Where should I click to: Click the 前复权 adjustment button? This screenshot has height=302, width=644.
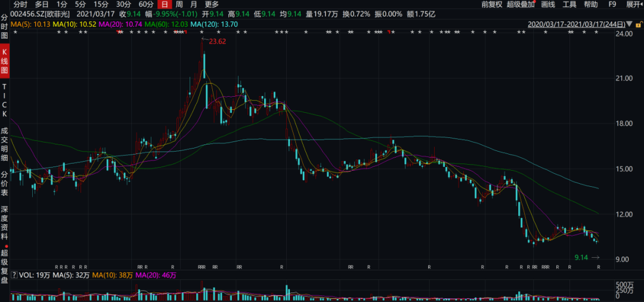point(491,4)
